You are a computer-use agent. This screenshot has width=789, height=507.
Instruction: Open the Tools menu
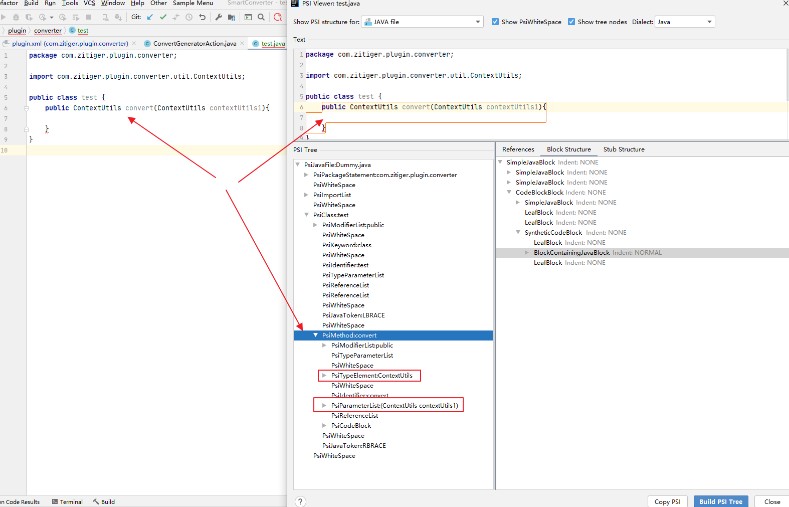click(70, 3)
